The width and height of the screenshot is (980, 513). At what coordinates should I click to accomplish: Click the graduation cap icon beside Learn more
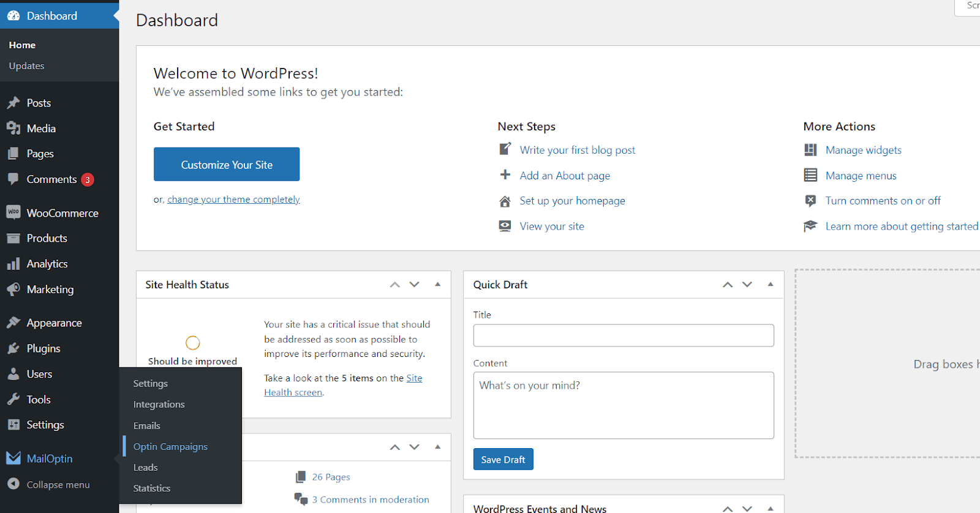click(810, 226)
